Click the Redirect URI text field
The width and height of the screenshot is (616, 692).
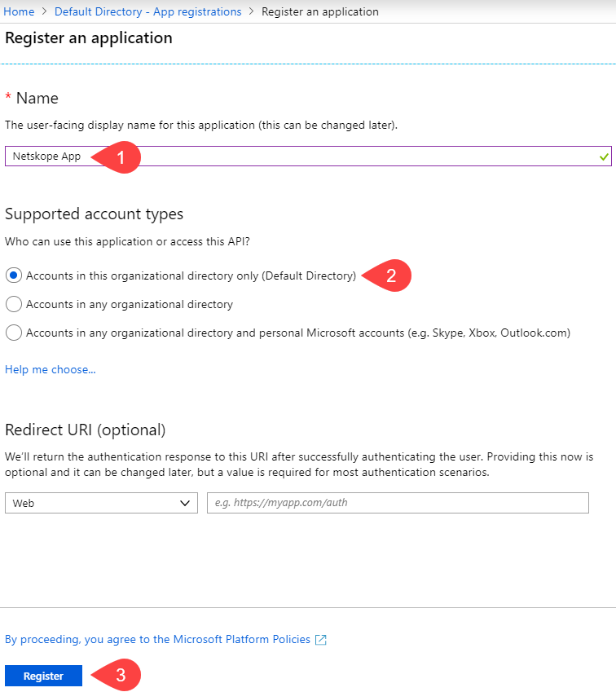[x=396, y=503]
